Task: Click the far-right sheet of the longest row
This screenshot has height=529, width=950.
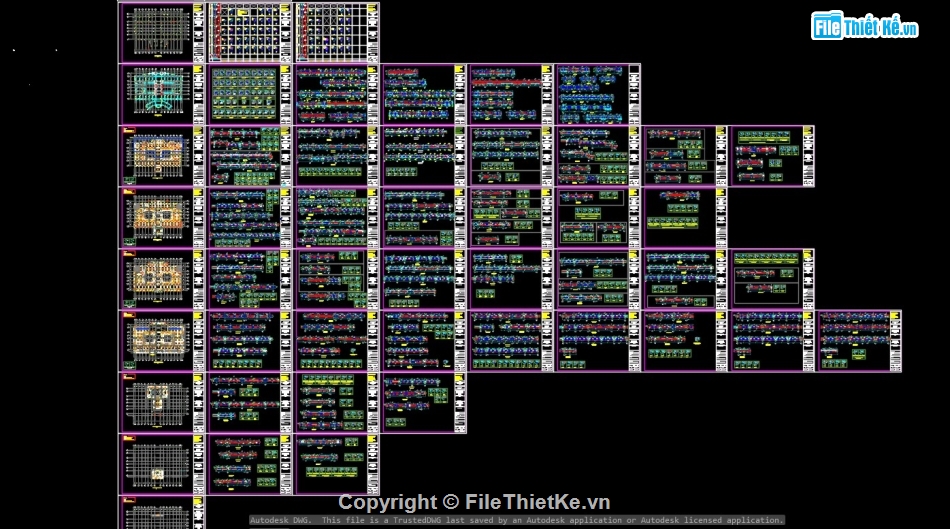Action: 859,341
